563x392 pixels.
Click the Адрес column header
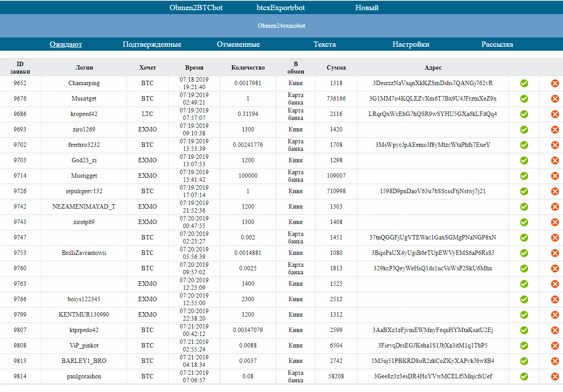(x=433, y=68)
